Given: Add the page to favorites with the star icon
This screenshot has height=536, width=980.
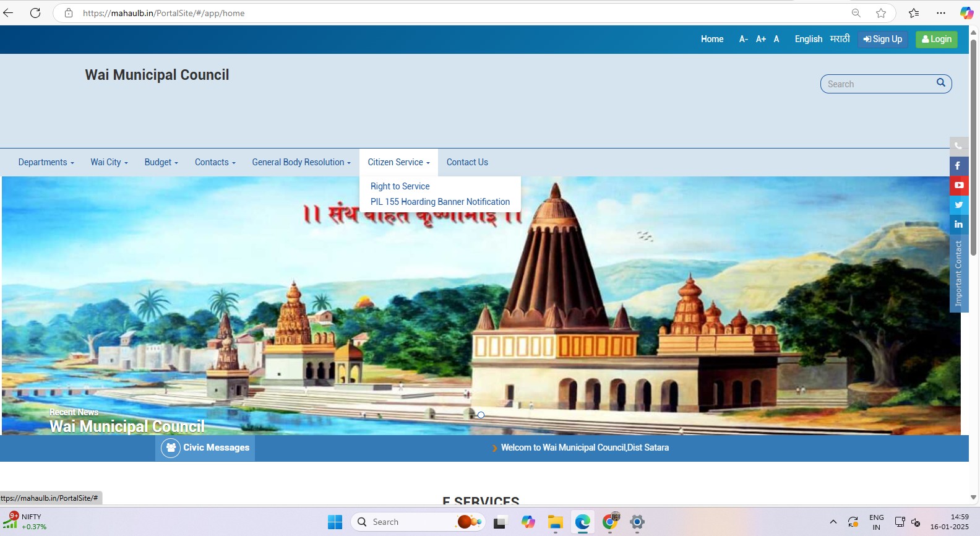Looking at the screenshot, I should pos(881,13).
